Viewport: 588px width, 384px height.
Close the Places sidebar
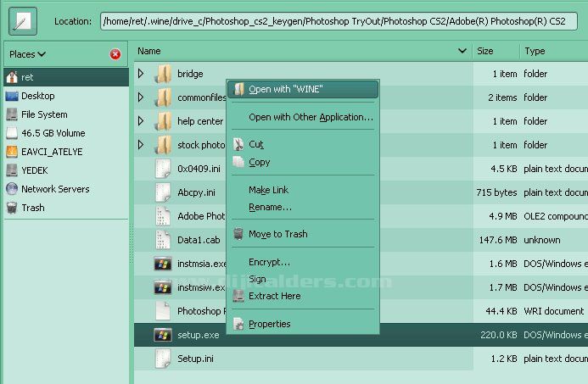[x=115, y=54]
